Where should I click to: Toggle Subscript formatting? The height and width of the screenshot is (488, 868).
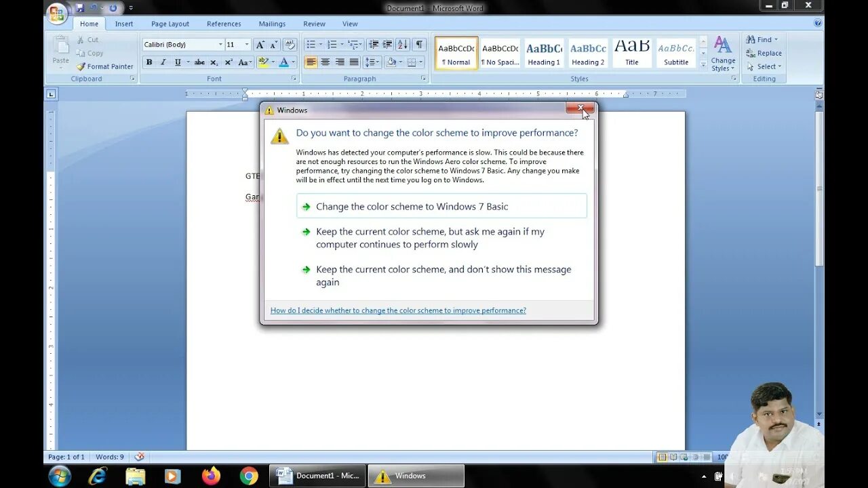pos(214,62)
